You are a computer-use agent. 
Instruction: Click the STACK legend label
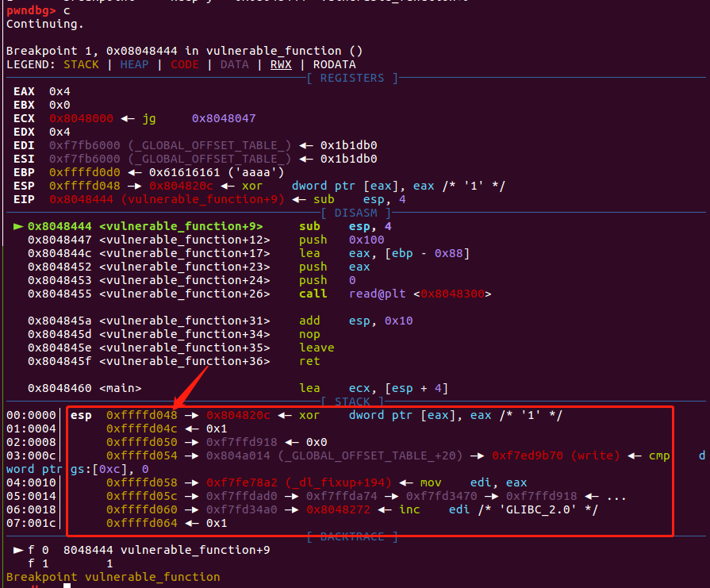[x=81, y=64]
